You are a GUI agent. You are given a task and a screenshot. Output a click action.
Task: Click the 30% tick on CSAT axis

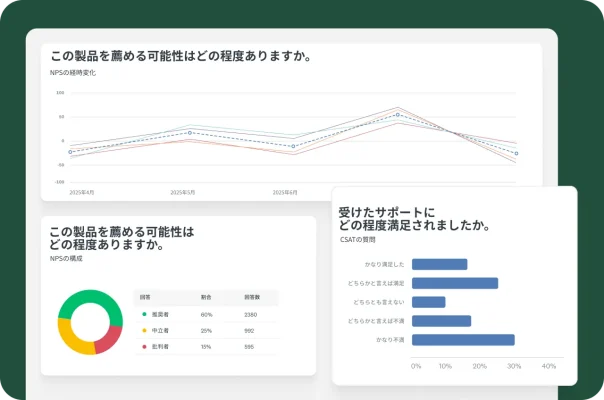click(x=514, y=366)
